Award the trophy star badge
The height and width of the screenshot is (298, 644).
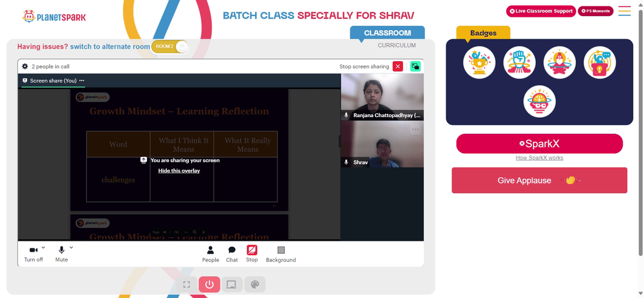point(479,62)
